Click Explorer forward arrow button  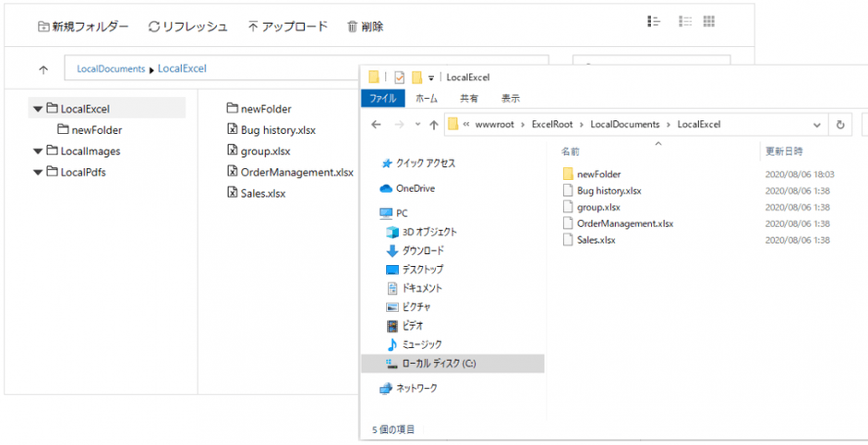coord(399,125)
